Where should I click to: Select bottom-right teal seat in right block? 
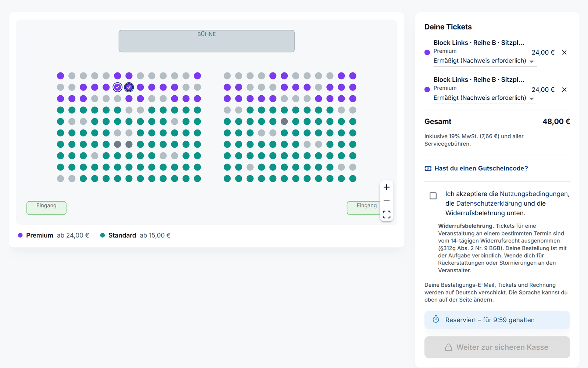pyautogui.click(x=353, y=178)
